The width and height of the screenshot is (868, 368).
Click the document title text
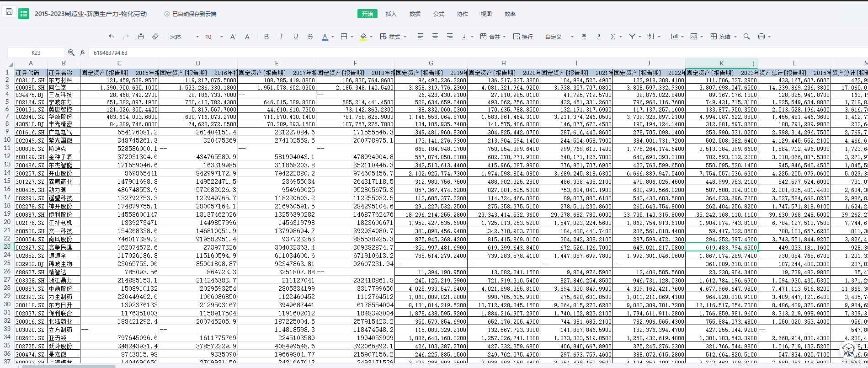tap(91, 14)
